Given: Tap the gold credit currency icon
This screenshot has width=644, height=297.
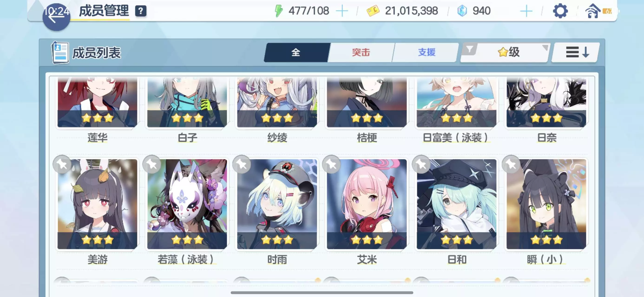Looking at the screenshot, I should click(x=373, y=11).
